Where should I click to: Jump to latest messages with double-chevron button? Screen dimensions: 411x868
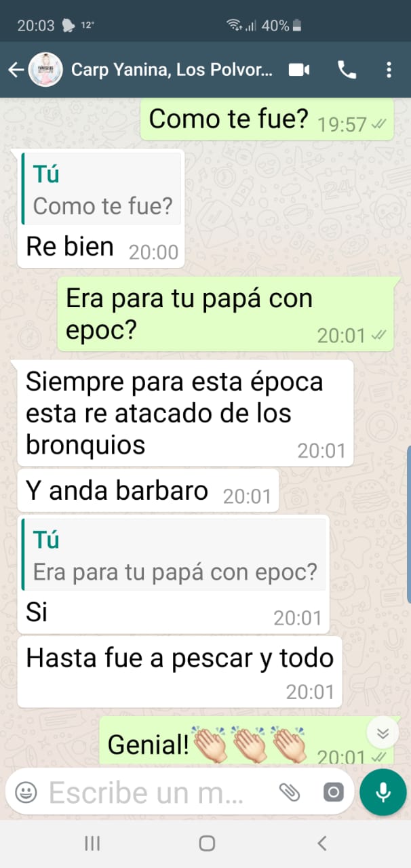click(x=383, y=732)
